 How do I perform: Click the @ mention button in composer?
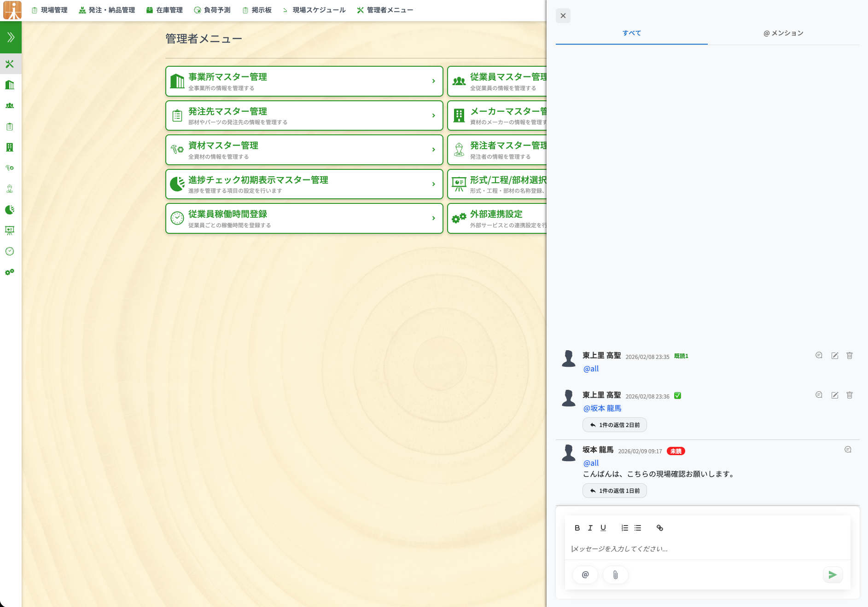[x=585, y=575]
